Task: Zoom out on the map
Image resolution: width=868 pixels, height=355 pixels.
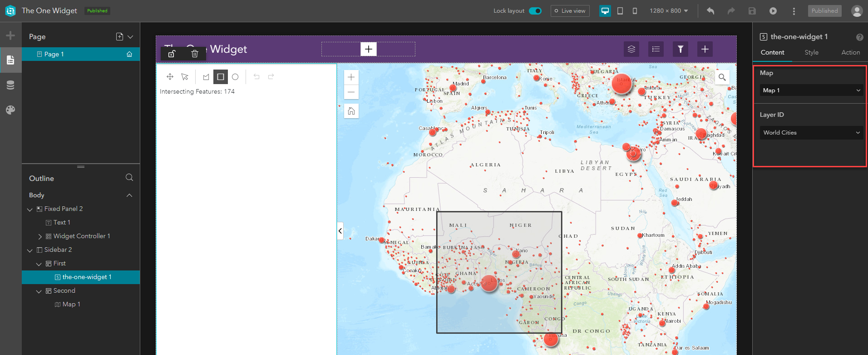Action: pos(351,92)
